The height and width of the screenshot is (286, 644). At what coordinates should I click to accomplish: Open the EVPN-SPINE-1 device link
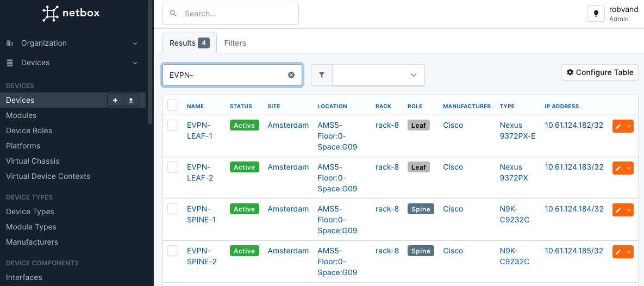[201, 214]
